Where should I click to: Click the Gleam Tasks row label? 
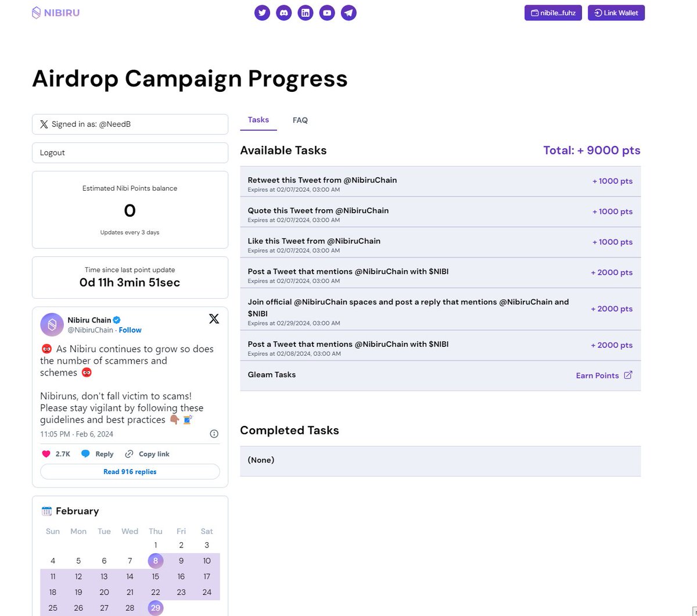tap(272, 375)
